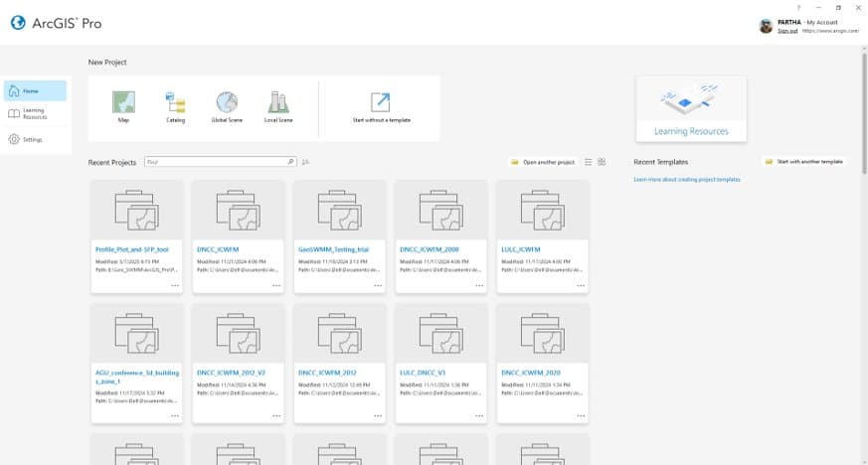868x465 pixels.
Task: Click Open another project button
Action: (543, 162)
